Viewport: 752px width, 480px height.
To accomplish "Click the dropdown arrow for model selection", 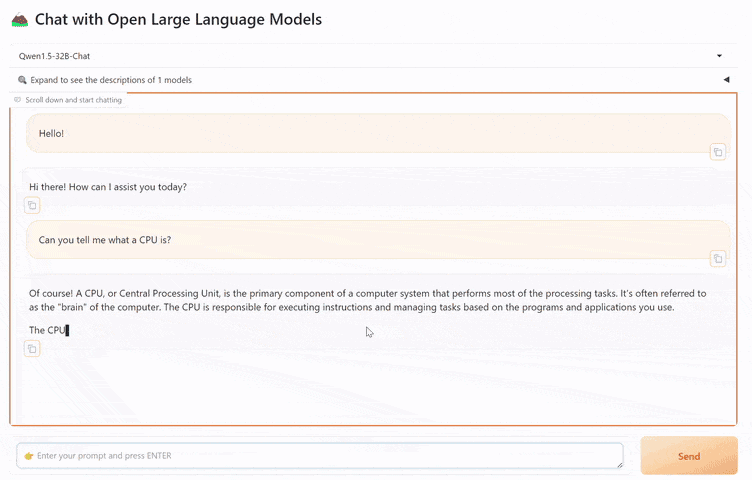I will (719, 56).
